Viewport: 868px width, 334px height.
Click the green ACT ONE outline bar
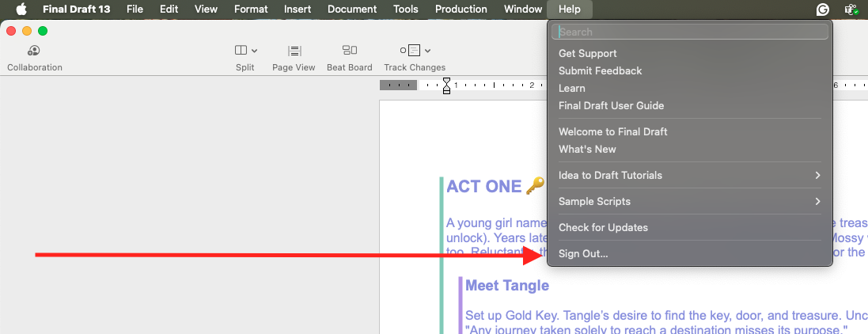[x=442, y=256]
